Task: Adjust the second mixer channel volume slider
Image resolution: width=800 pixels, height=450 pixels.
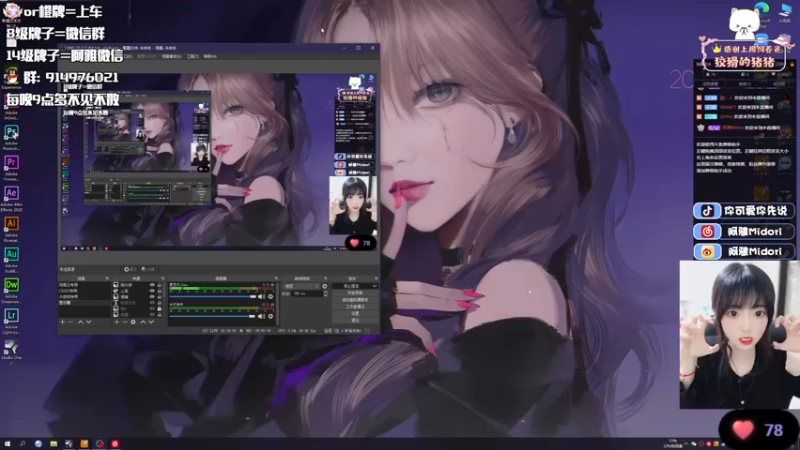Action: pyautogui.click(x=212, y=316)
